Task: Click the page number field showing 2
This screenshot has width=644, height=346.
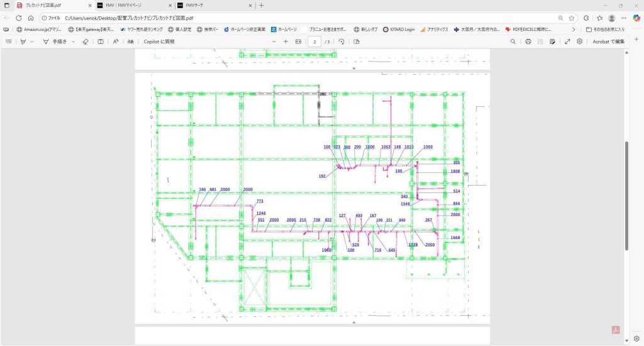Action: point(314,42)
